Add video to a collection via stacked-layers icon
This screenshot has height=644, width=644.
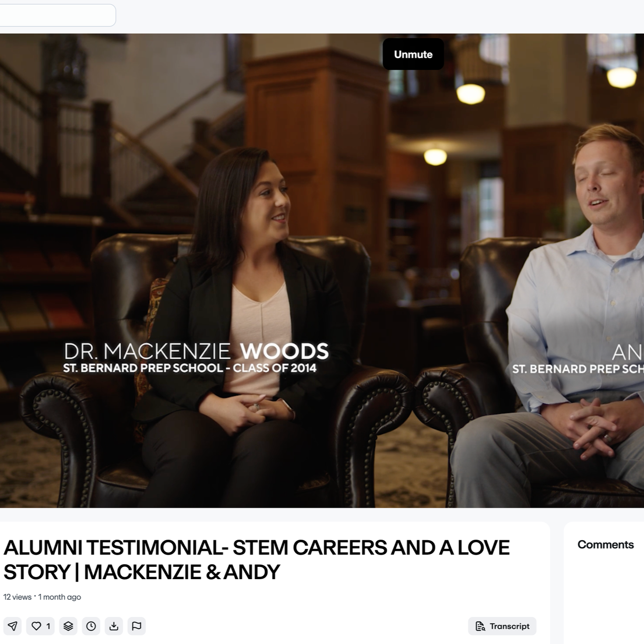click(68, 626)
